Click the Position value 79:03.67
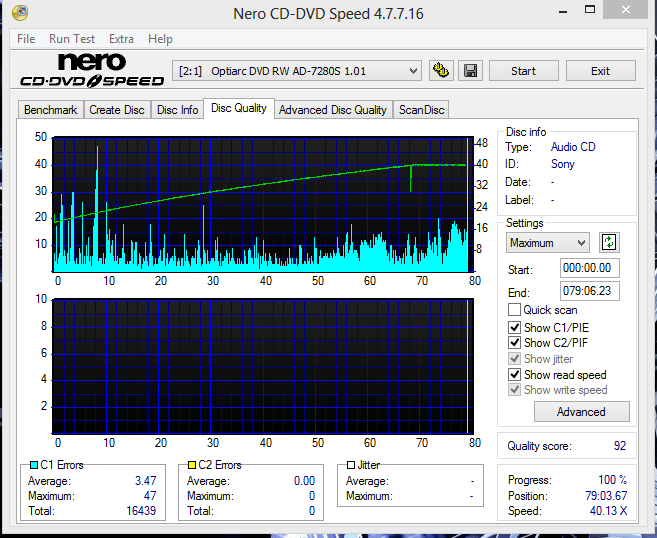Image resolution: width=657 pixels, height=538 pixels. tap(606, 496)
